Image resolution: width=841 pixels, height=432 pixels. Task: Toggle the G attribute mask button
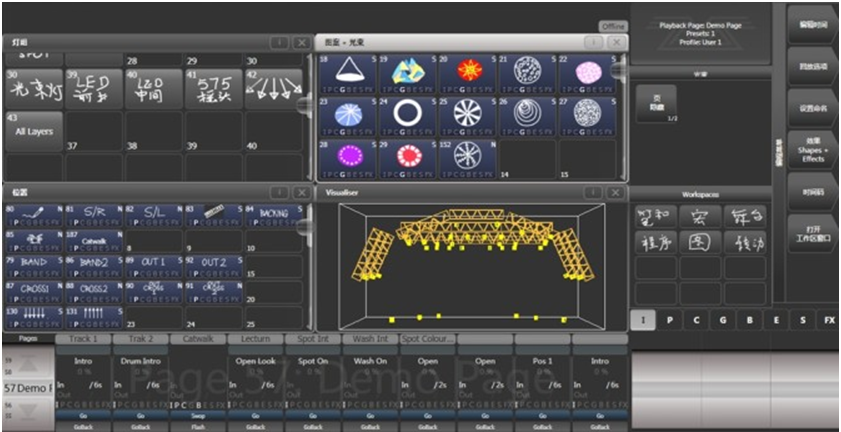coord(723,320)
